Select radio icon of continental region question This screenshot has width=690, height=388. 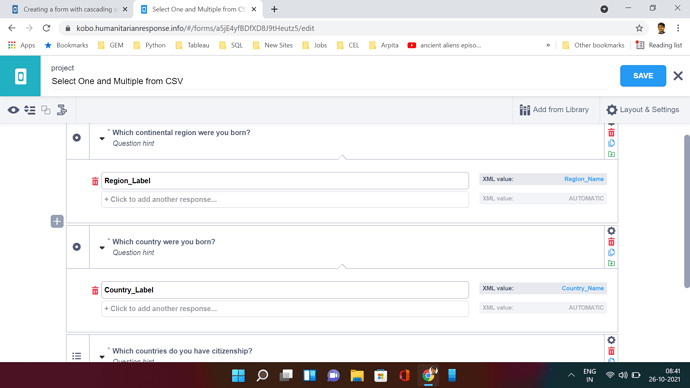tap(77, 138)
